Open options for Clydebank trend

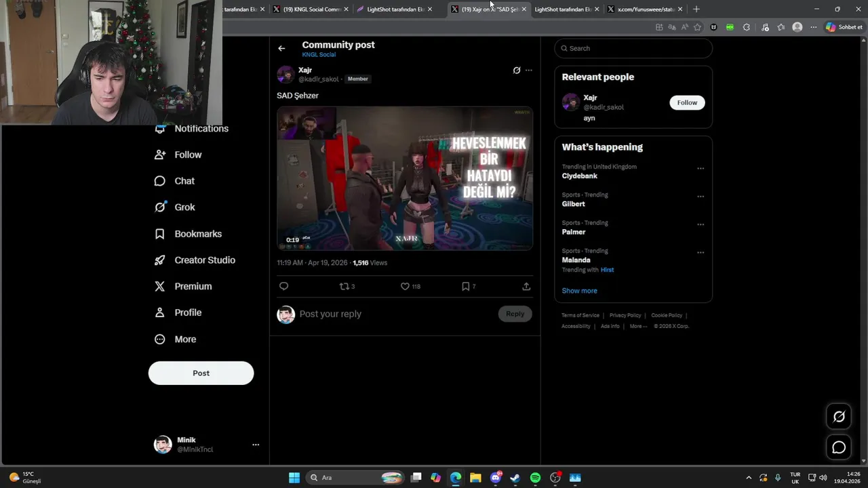coord(701,168)
